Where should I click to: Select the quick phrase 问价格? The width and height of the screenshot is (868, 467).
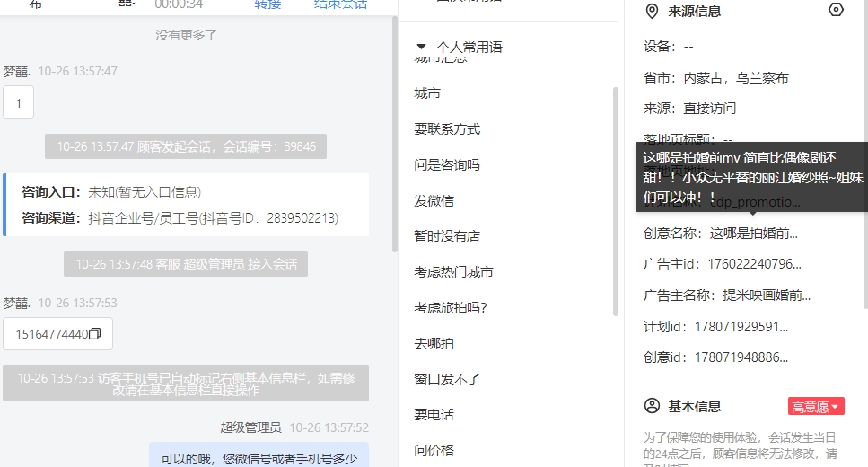(434, 450)
